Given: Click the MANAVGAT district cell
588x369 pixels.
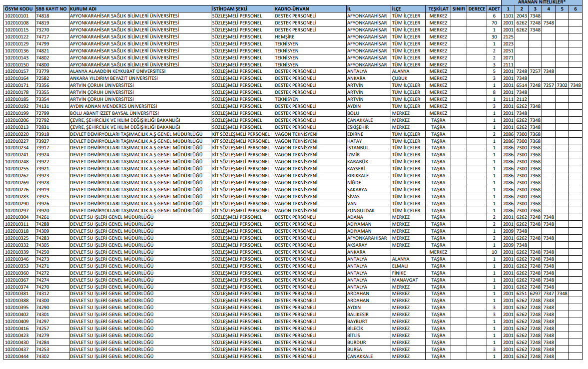Looking at the screenshot, I should 405,280.
